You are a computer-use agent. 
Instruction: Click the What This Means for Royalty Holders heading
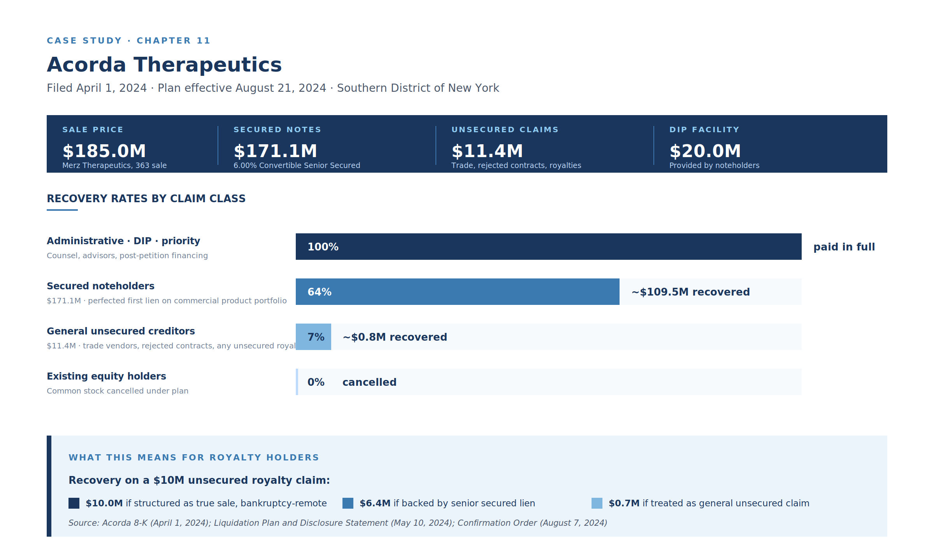coord(194,457)
